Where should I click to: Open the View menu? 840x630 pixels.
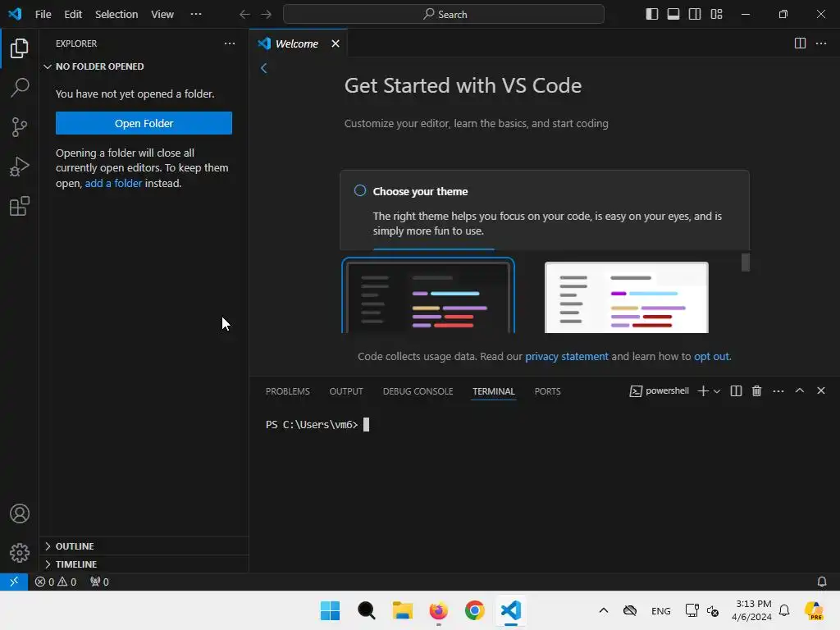pyautogui.click(x=162, y=15)
